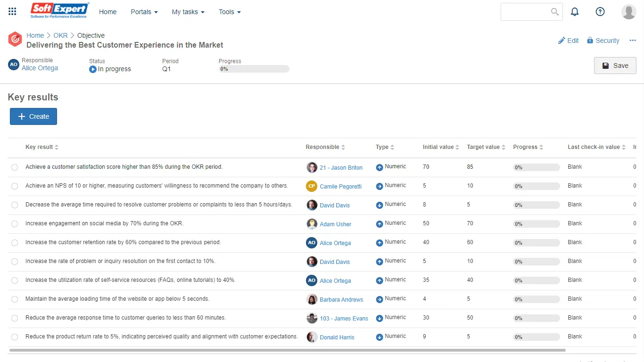Expand the Tools dropdown menu
The image size is (644, 362).
tap(230, 12)
